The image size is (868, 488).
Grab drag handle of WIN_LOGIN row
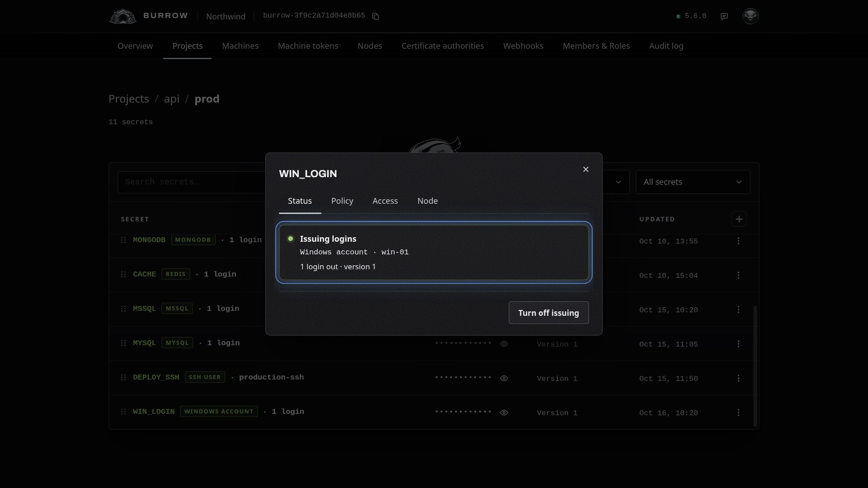[123, 412]
